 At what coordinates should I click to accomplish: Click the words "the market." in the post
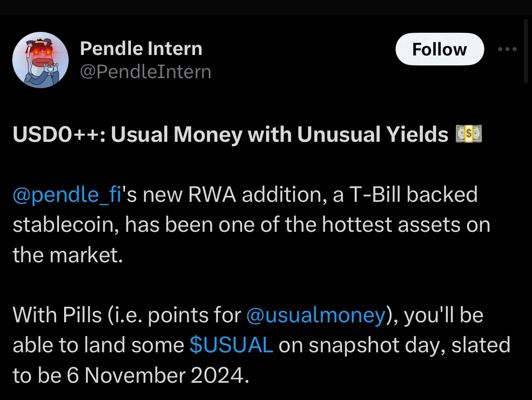coord(68,255)
